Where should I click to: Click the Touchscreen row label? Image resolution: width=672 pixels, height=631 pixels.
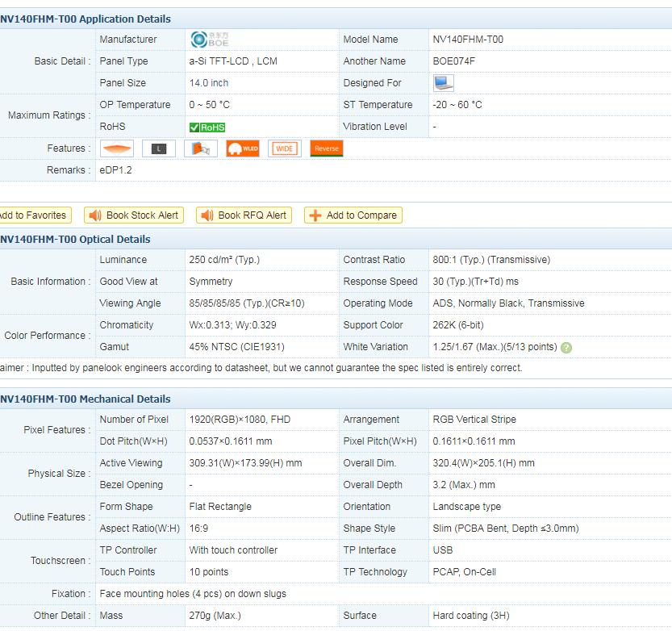coord(61,561)
